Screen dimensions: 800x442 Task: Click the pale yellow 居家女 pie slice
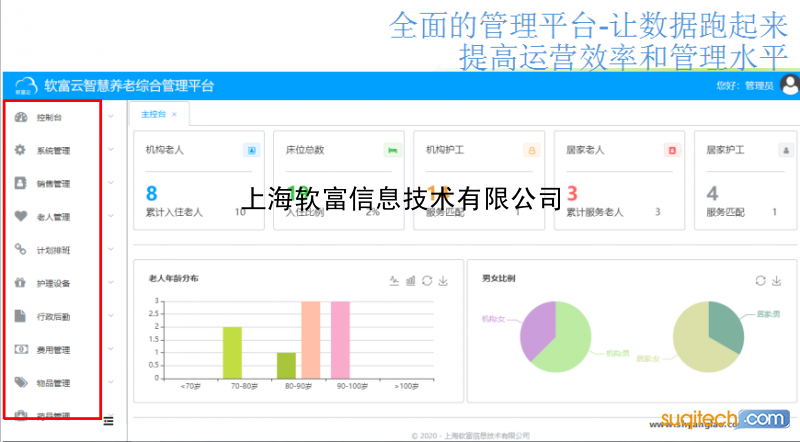tap(696, 345)
